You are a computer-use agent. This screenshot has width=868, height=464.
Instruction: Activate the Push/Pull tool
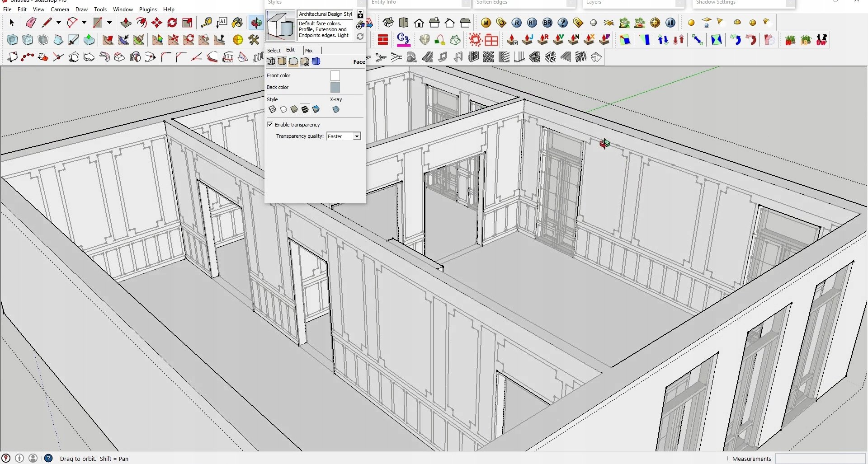[126, 23]
